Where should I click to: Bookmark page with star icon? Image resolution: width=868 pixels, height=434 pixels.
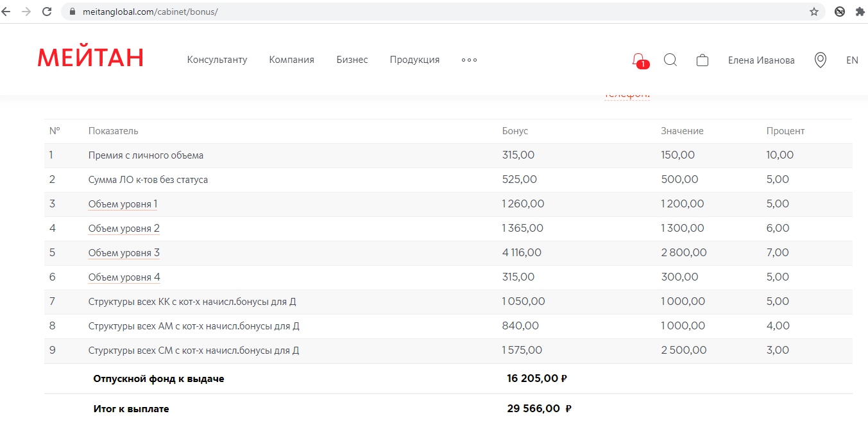[814, 12]
